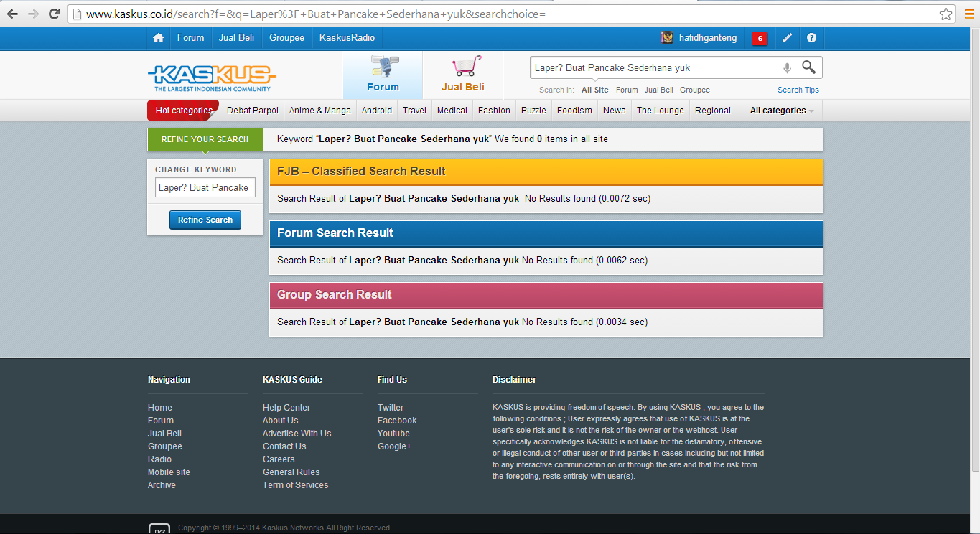Open Forum in top navigation bar

click(x=191, y=38)
